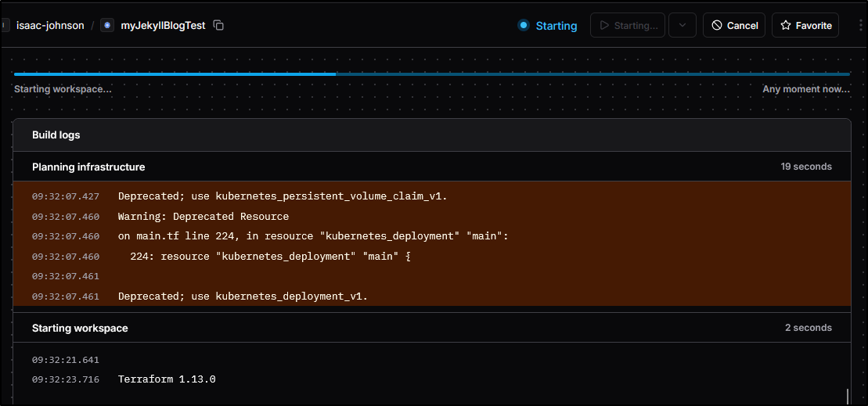The width and height of the screenshot is (868, 406).
Task: Select the 'Warning: Deprecated Resource' log entry
Action: coord(203,216)
